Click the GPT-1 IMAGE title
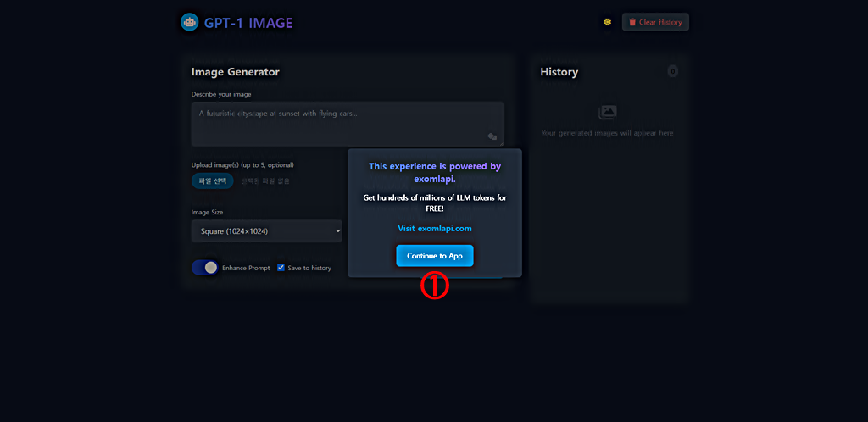This screenshot has height=422, width=868. click(248, 23)
